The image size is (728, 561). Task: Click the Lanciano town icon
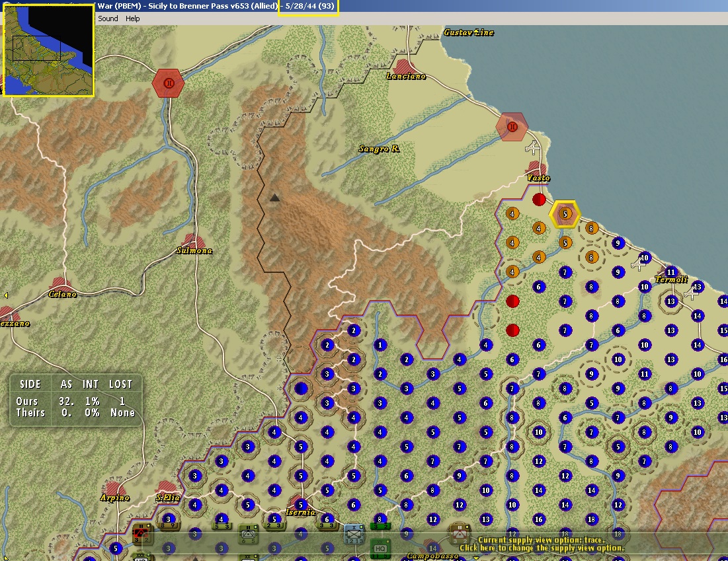[403, 66]
